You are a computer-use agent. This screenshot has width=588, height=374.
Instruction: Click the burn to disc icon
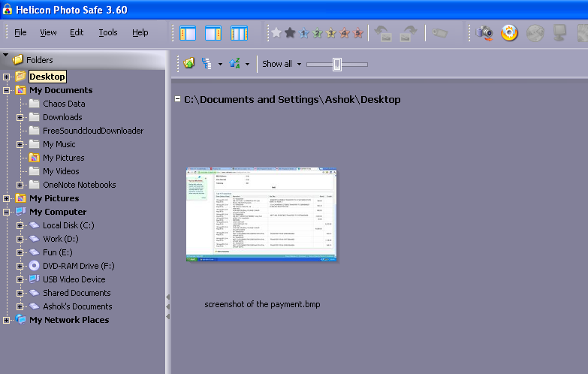(x=510, y=33)
